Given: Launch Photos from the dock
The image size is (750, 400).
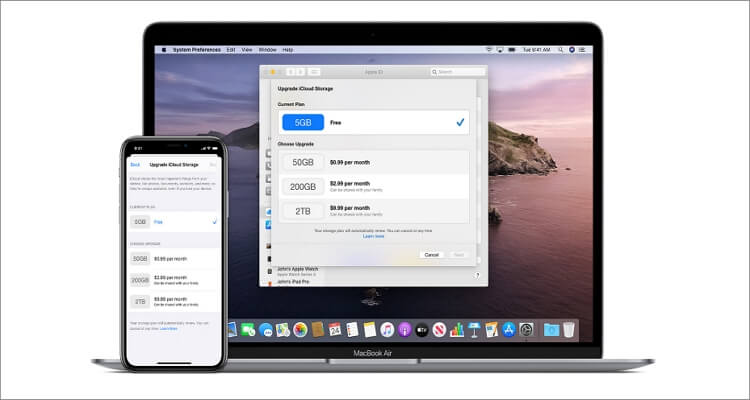Looking at the screenshot, I should (300, 330).
